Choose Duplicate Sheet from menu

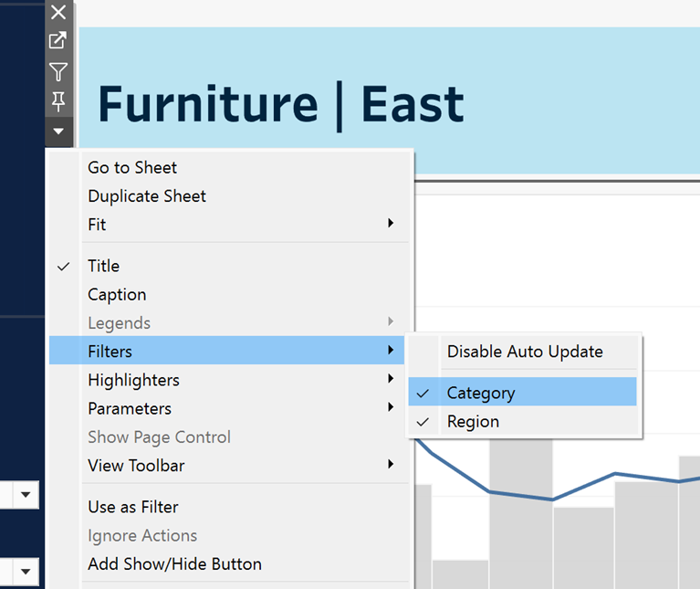[x=147, y=196]
